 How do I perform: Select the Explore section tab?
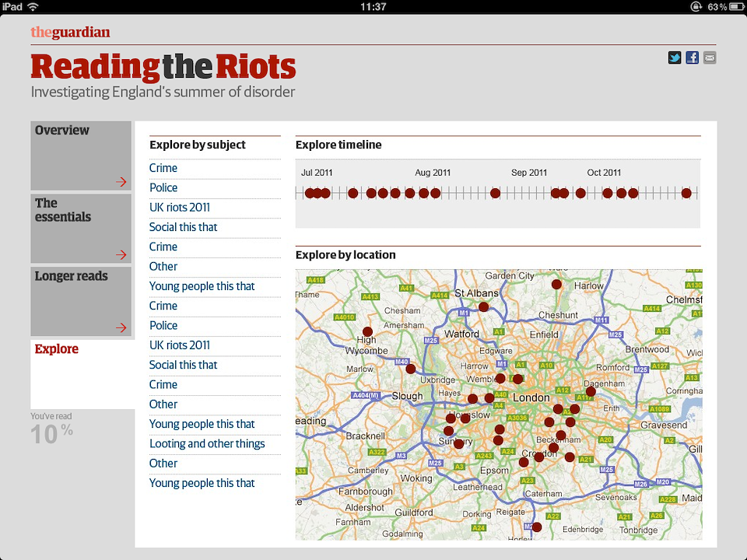[x=83, y=374]
